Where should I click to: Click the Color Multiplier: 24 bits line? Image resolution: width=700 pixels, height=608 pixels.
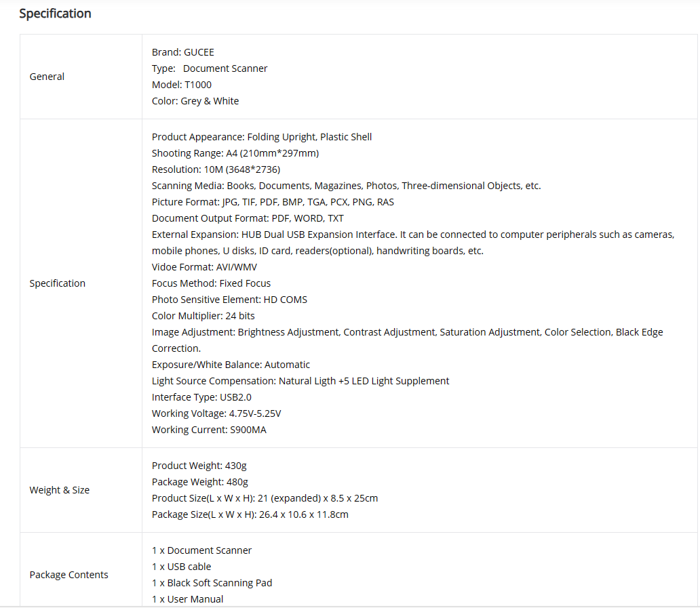pos(203,316)
